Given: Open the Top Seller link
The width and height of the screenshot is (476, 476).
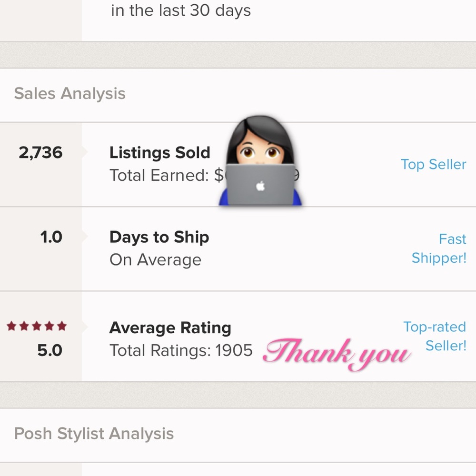Looking at the screenshot, I should [433, 164].
